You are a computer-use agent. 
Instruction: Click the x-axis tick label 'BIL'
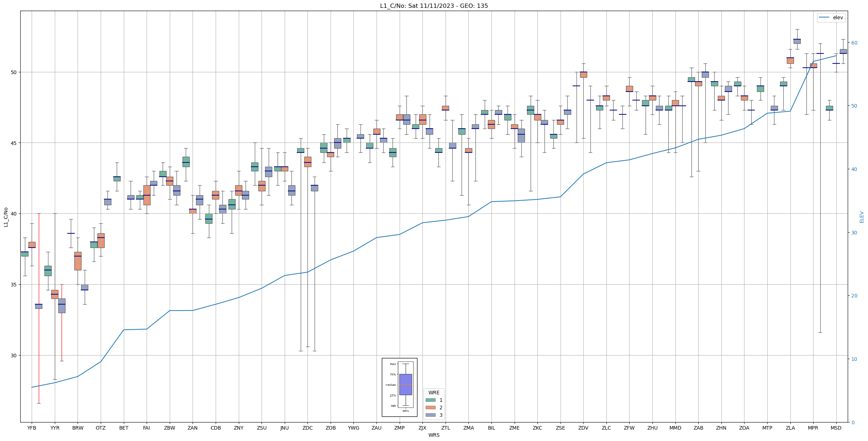pyautogui.click(x=491, y=428)
